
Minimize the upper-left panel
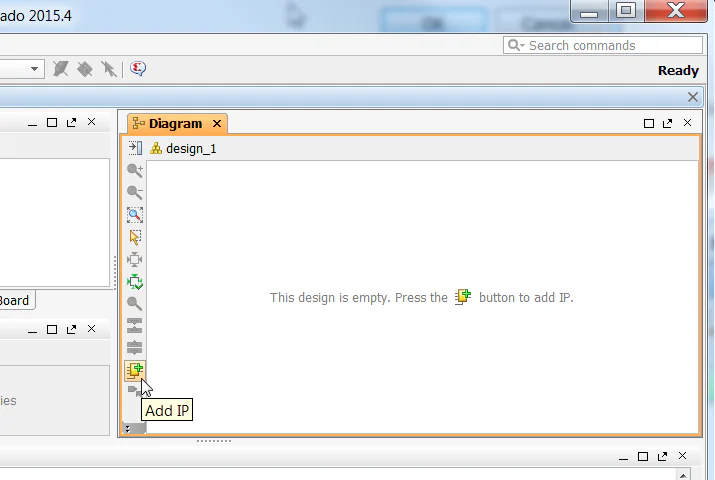(32, 124)
